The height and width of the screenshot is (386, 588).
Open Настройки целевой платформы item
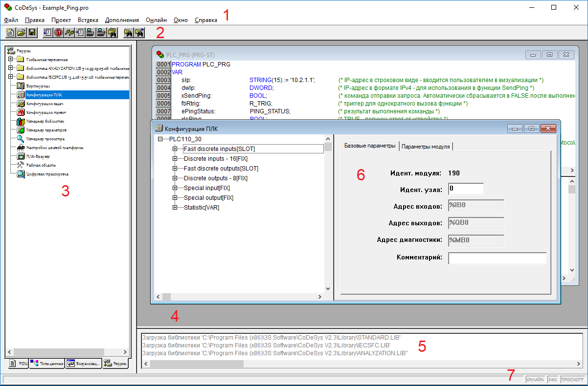pos(54,148)
